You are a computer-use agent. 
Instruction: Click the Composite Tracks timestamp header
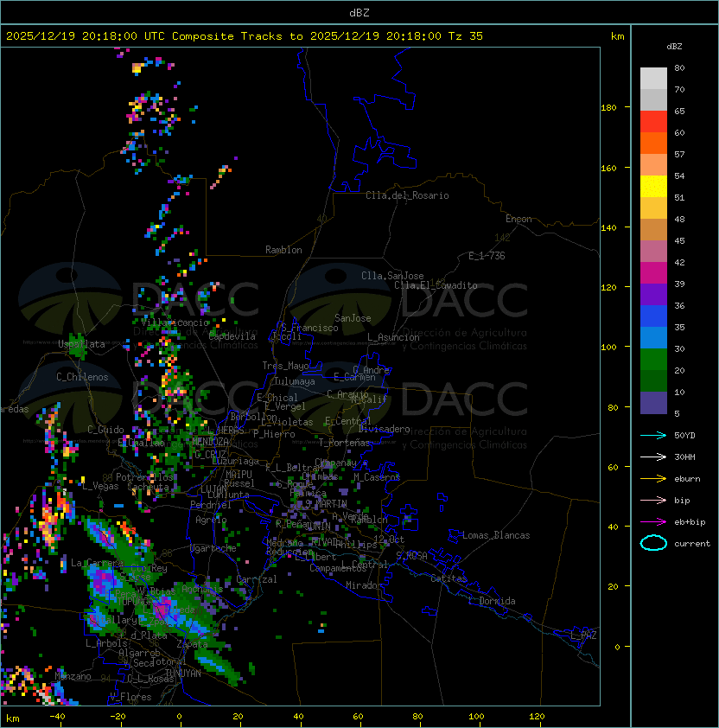[x=245, y=36]
